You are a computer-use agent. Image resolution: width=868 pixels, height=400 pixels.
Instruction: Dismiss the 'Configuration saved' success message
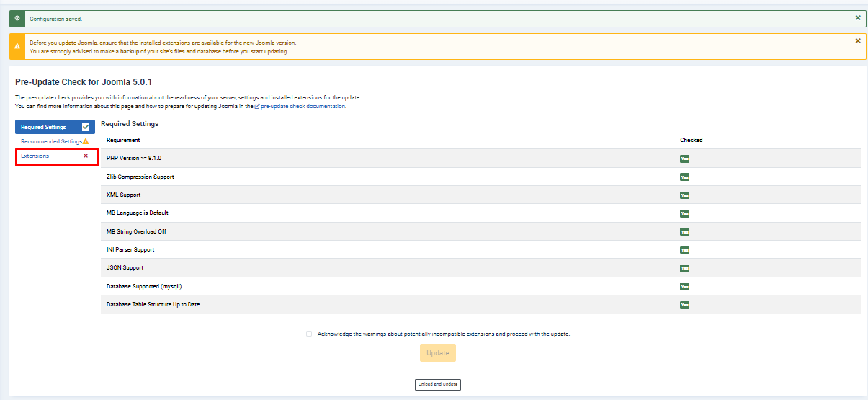857,17
